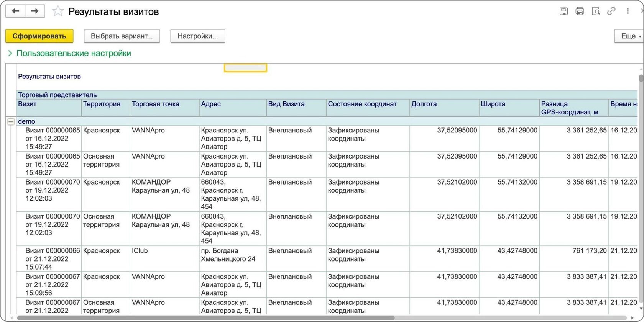Copy link to report with chain icon
Image resolution: width=644 pixels, height=322 pixels.
pos(611,11)
